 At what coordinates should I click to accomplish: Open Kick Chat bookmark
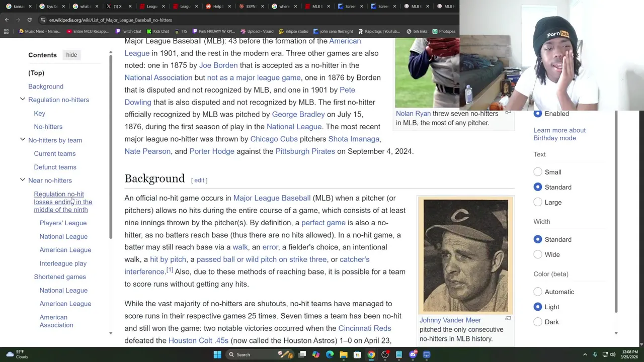coord(157,31)
